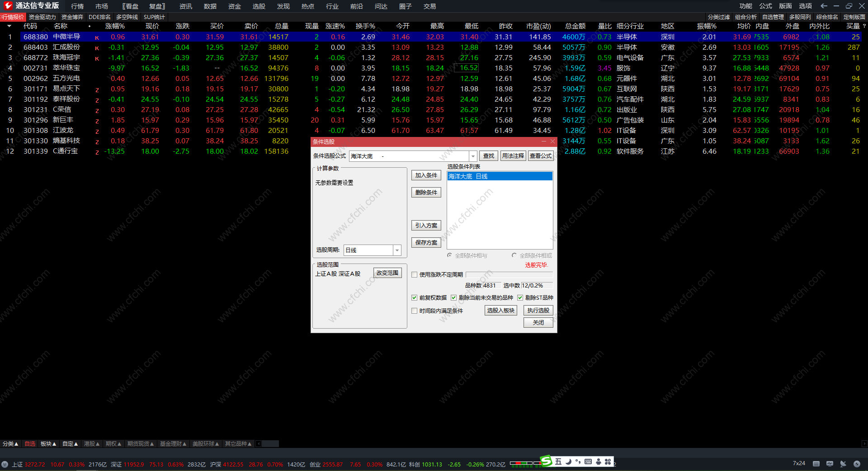Screen dimensions: 868x471
Task: Click the back arrow icon in title bar
Action: 824,6
